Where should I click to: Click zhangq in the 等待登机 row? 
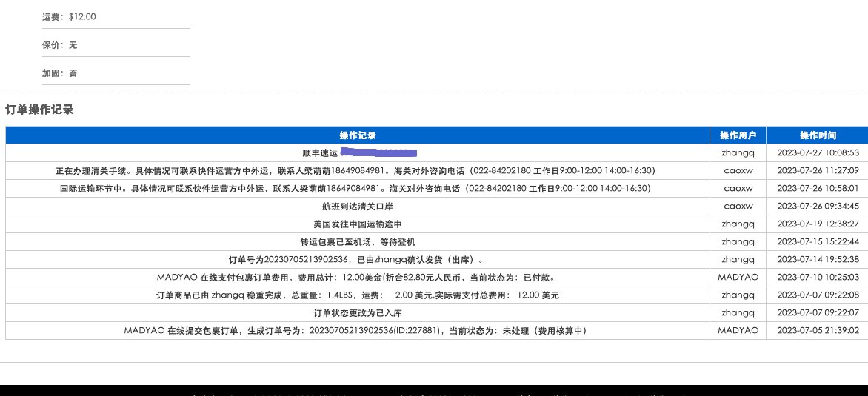click(738, 242)
